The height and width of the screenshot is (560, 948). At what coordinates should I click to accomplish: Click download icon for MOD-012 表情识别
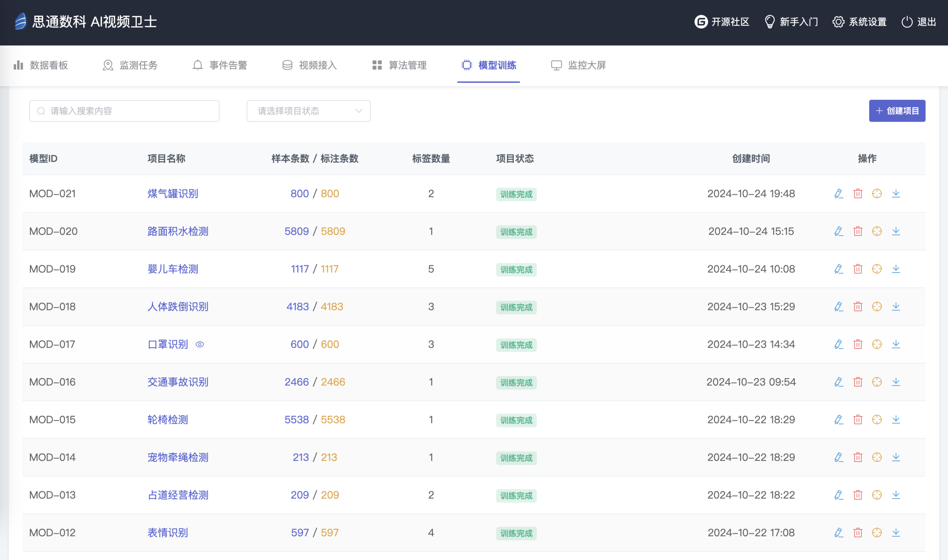pyautogui.click(x=896, y=533)
